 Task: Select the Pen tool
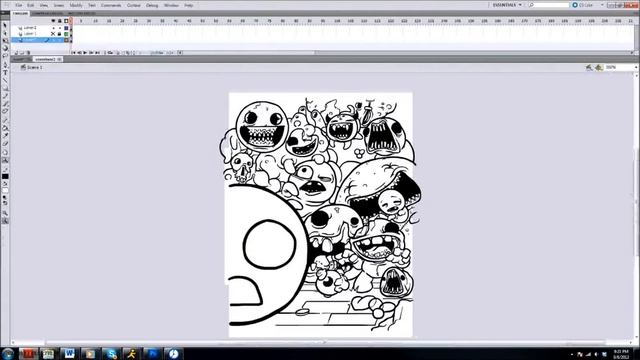5,64
